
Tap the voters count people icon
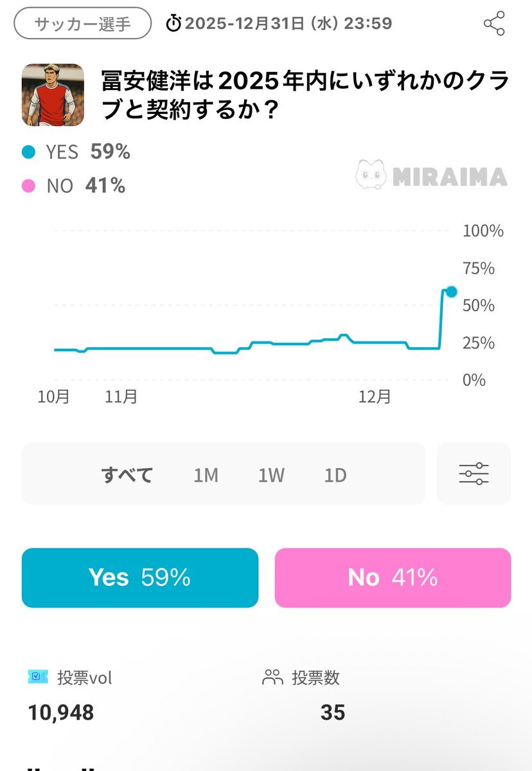pyautogui.click(x=273, y=676)
